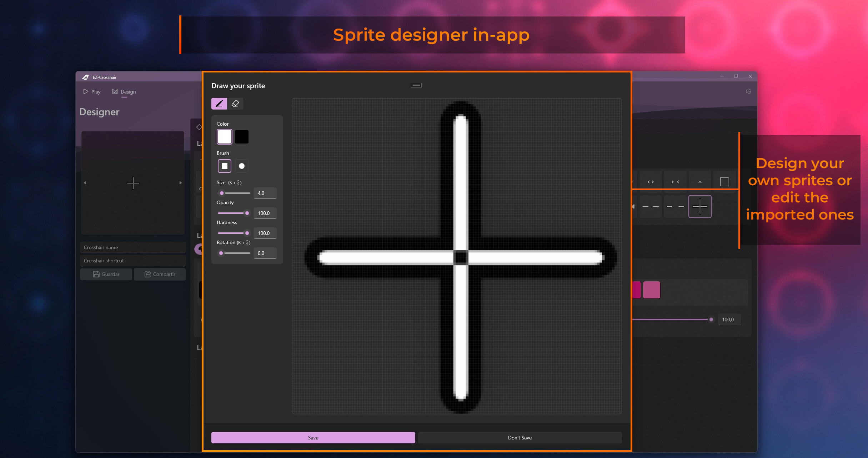
Task: Click the next arrow on crosshair preview
Action: coord(180,183)
